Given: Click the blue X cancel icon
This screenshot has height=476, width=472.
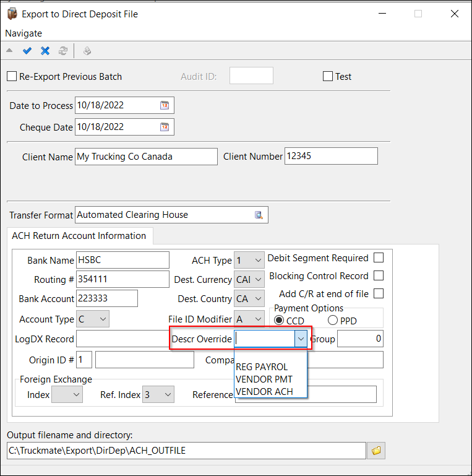Looking at the screenshot, I should (x=45, y=51).
